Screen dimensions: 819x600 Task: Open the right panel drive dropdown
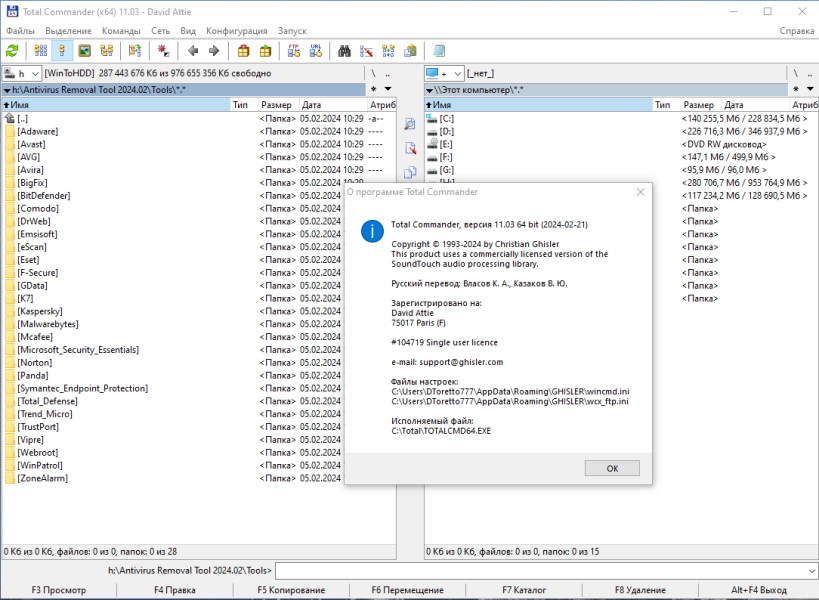(x=444, y=74)
